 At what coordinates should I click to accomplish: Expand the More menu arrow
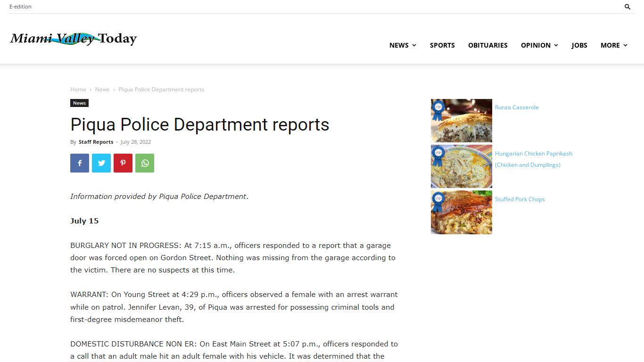(626, 45)
